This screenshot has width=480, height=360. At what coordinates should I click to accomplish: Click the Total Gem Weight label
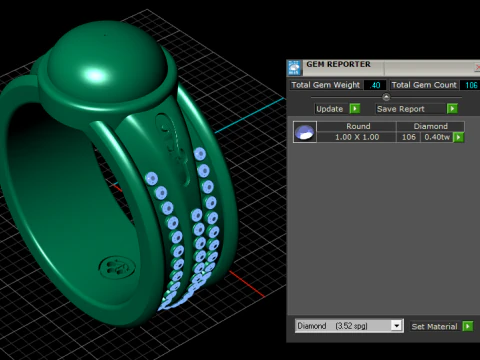[326, 85]
